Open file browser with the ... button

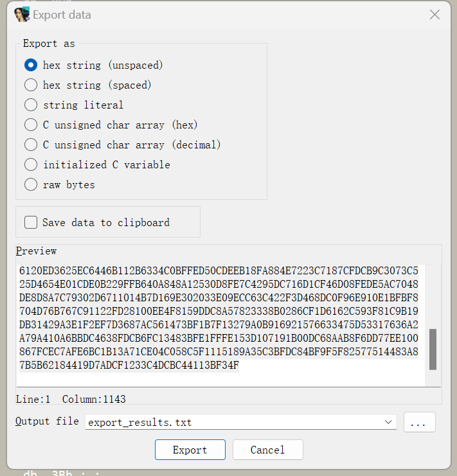[x=419, y=422]
